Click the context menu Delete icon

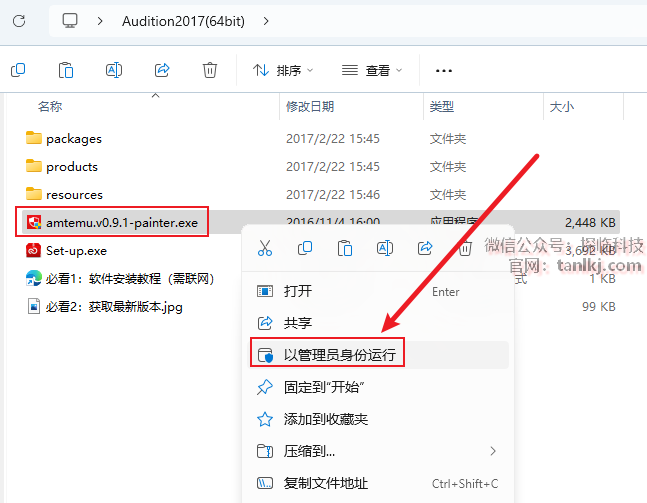coord(465,248)
